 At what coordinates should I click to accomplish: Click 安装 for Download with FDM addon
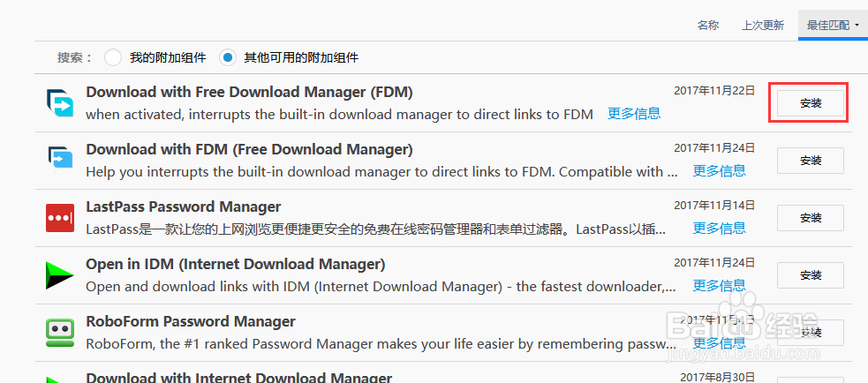810,161
